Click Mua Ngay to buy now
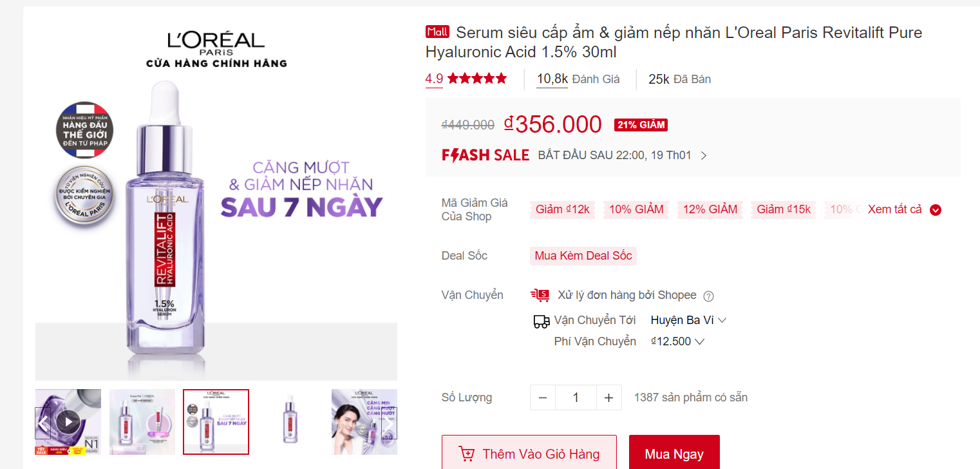 pyautogui.click(x=674, y=453)
